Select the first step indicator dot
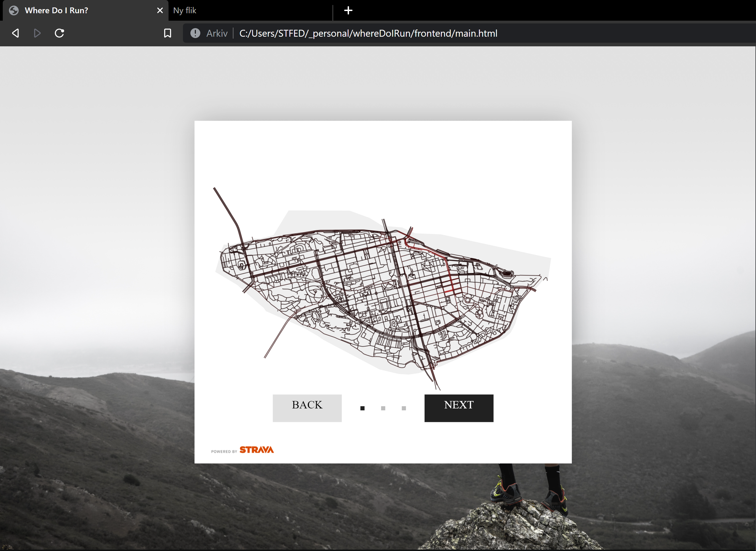756x551 pixels. pos(362,408)
